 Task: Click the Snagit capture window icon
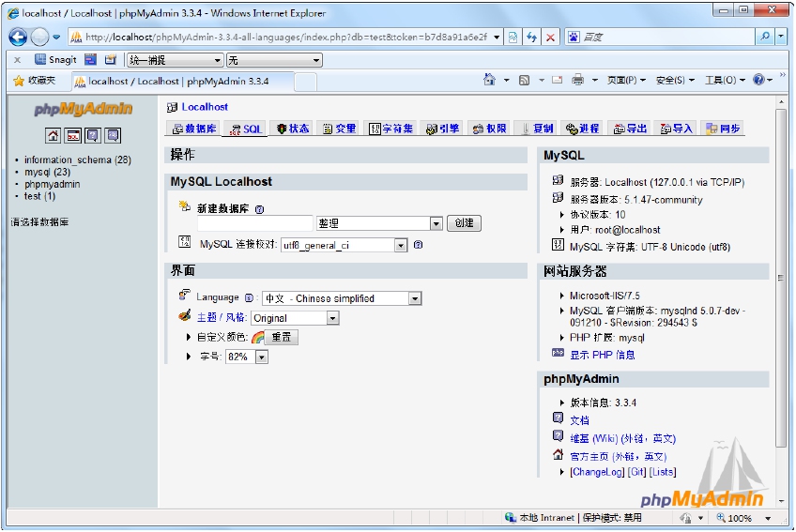[91, 60]
